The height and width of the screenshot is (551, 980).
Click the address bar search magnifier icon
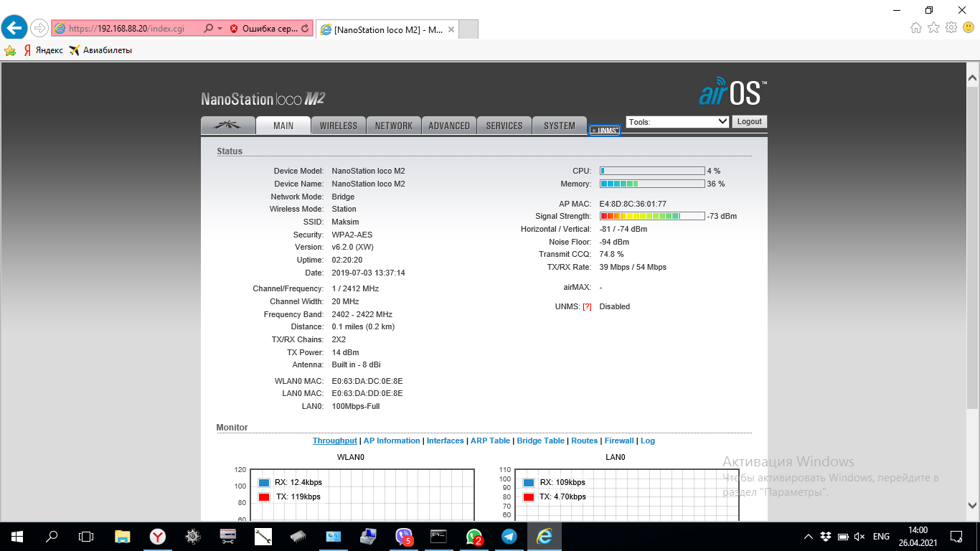(x=208, y=29)
